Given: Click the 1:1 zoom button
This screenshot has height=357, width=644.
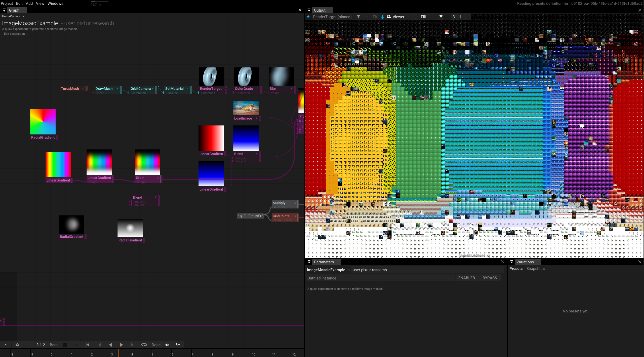Looking at the screenshot, I should point(366,17).
